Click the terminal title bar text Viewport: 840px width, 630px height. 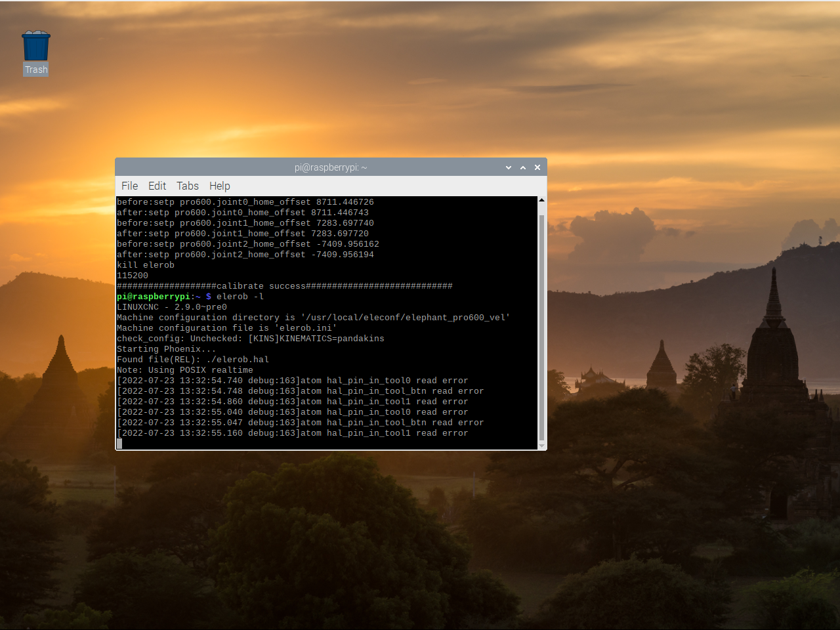(x=330, y=167)
